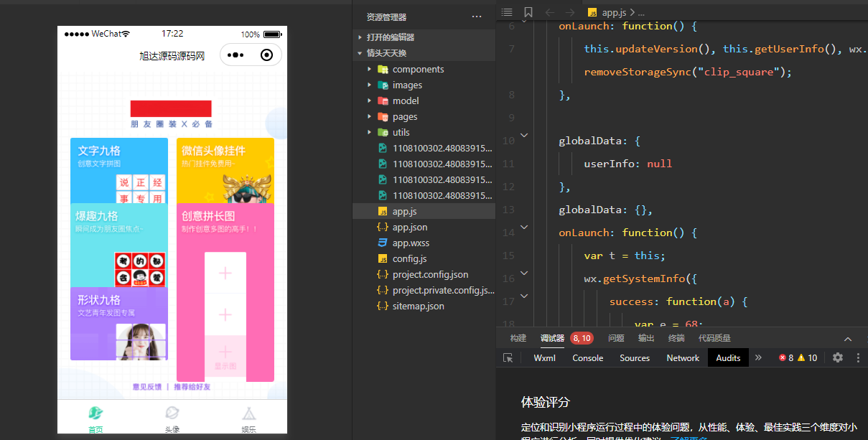Switch to the 问题 panel tab
Screen dimensions: 868x440
(616, 338)
